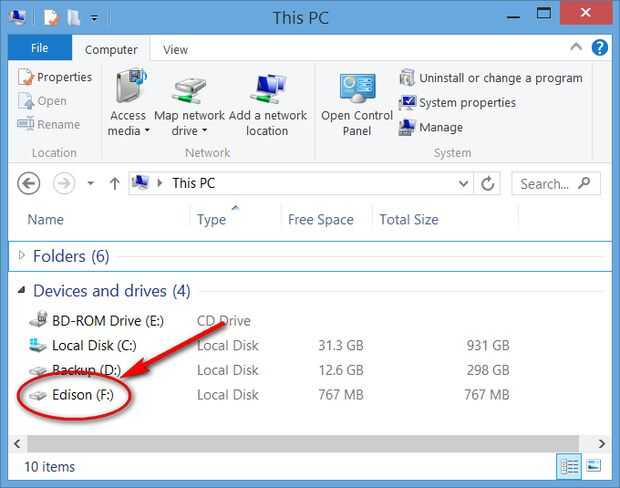Switch to details view layout
Viewport: 620px width, 488px height.
570,466
